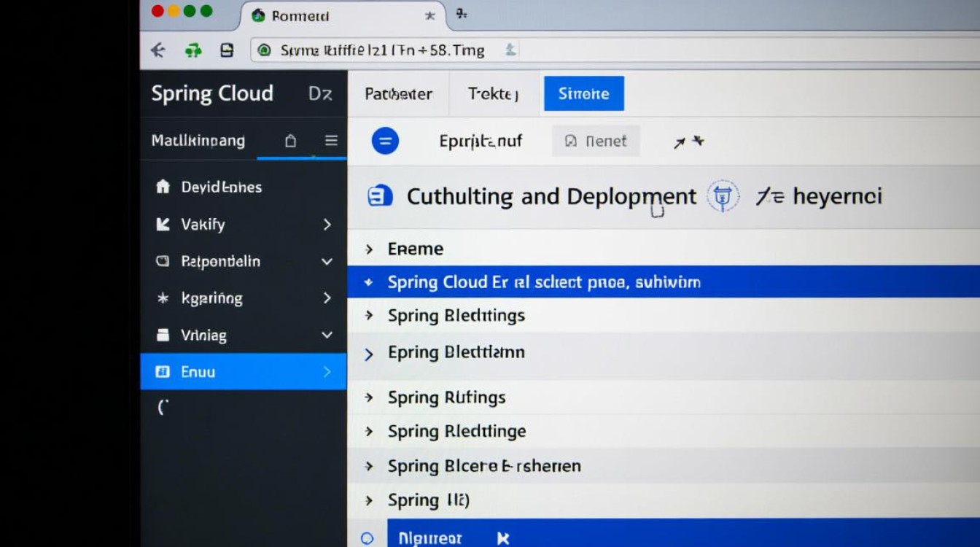Click the Cuthulting and Deplopment heading
Image resolution: width=980 pixels, height=547 pixels.
click(551, 197)
